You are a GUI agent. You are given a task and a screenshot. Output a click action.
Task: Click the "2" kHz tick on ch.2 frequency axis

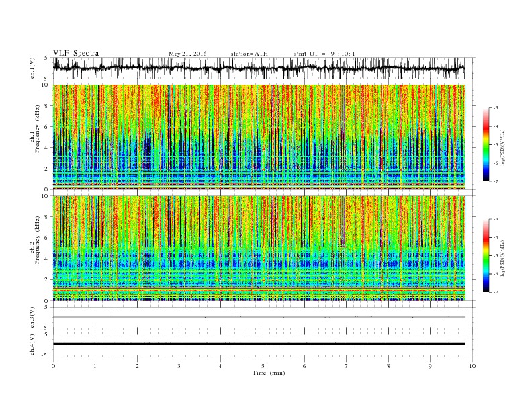(46, 280)
